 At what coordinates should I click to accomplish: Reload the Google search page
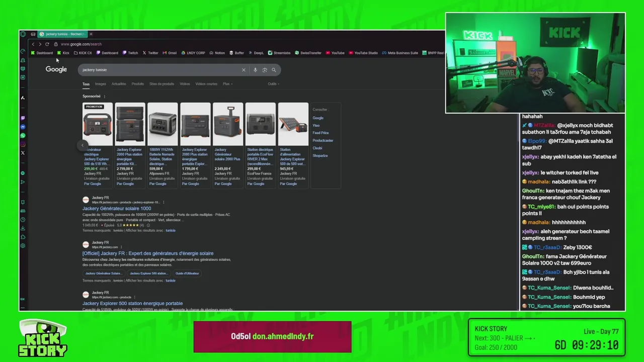point(47,44)
